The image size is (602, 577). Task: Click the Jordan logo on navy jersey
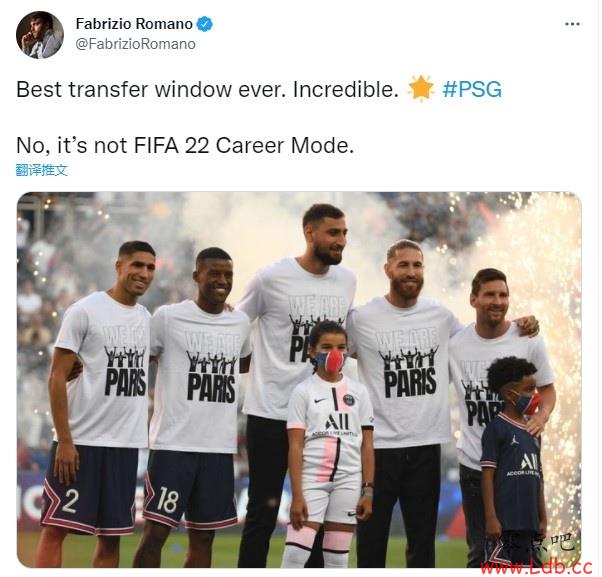click(x=515, y=440)
